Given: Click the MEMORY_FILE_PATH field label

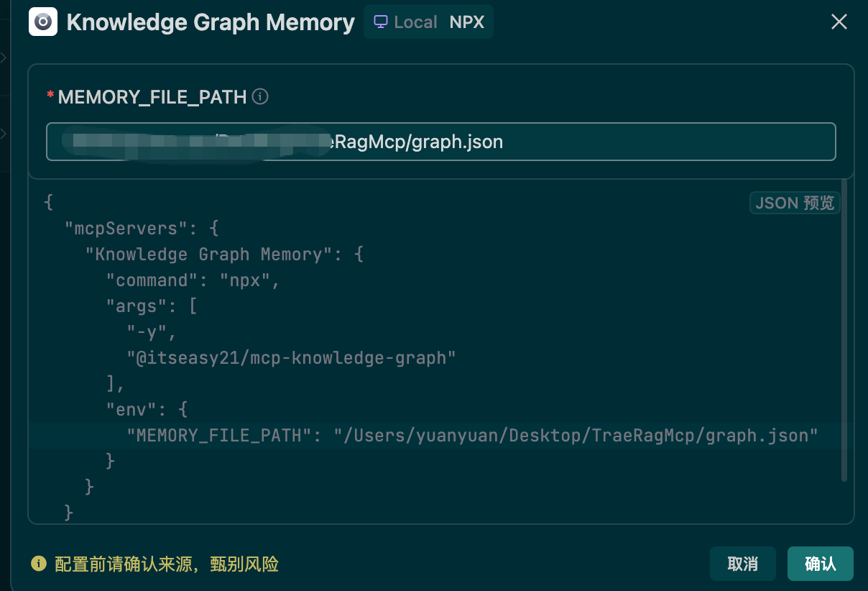Looking at the screenshot, I should [152, 97].
